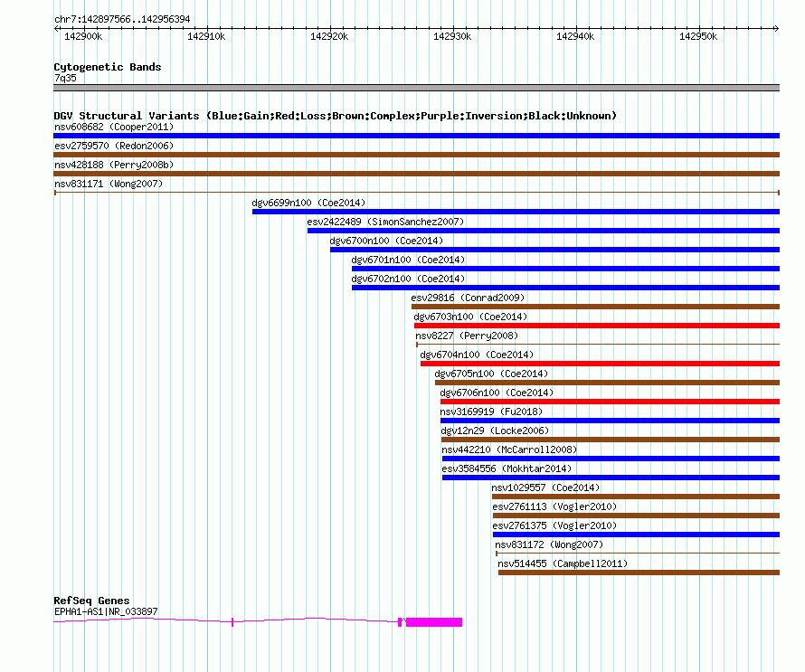Click the brown esv2761113 variant bar
Image resolution: width=805 pixels, height=672 pixels.
(636, 516)
